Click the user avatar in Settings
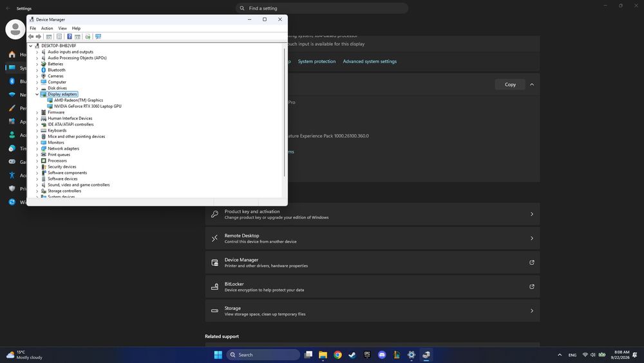Screen dimensions: 644x363 [15, 29]
